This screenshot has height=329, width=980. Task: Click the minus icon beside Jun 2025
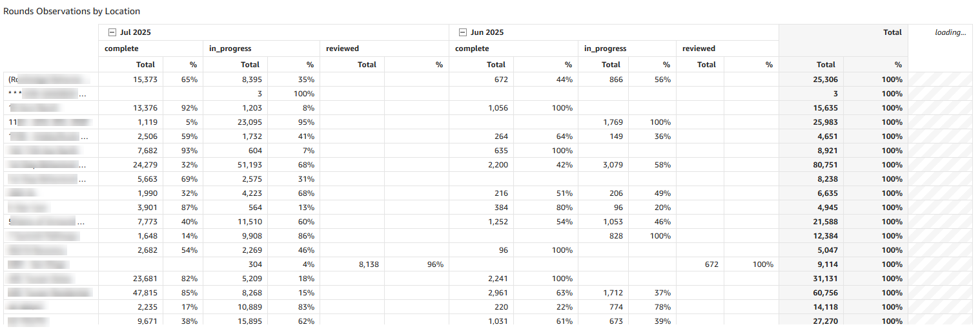[462, 32]
